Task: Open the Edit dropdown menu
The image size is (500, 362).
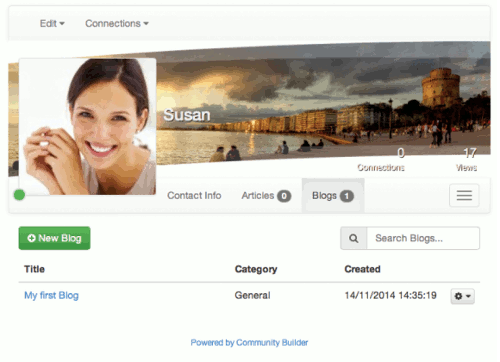Action: pos(52,24)
